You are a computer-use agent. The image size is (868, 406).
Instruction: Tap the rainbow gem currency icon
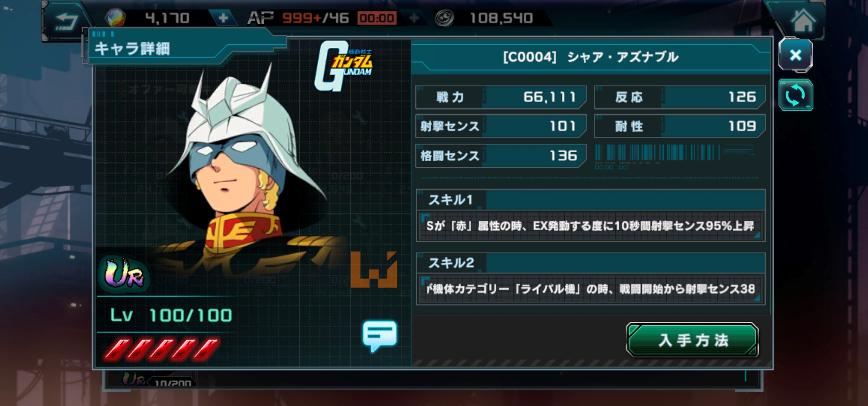tap(115, 18)
